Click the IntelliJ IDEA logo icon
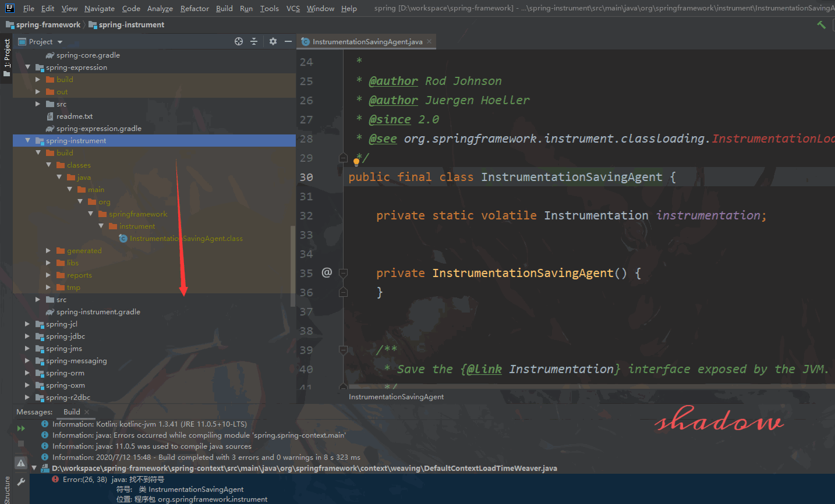 [x=9, y=8]
